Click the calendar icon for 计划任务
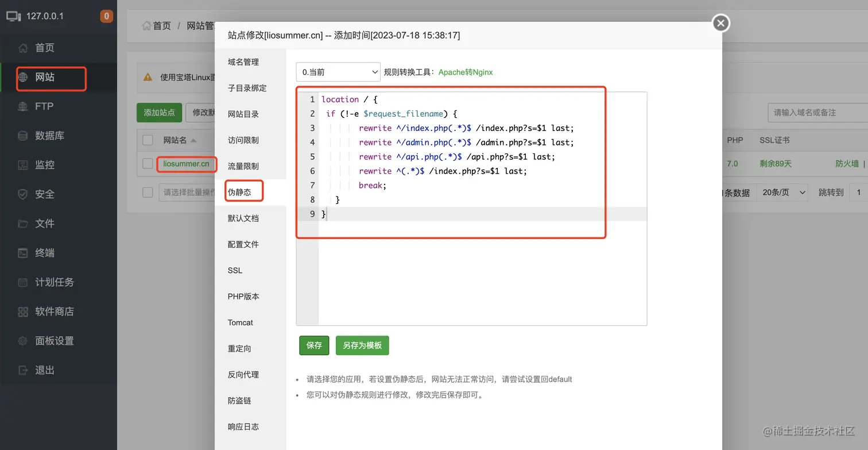The image size is (868, 450). click(x=23, y=282)
